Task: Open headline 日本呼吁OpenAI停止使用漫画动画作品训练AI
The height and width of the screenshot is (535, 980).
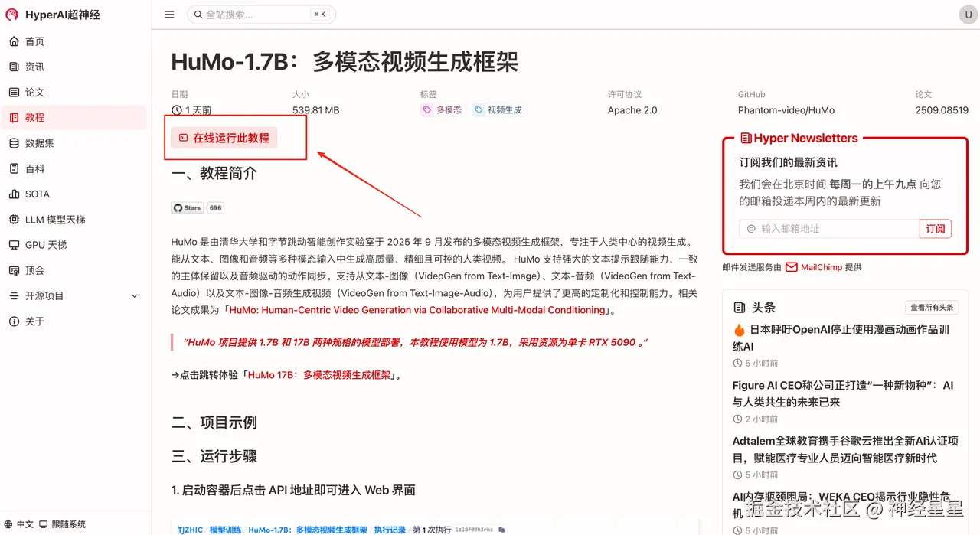Action: (x=841, y=338)
